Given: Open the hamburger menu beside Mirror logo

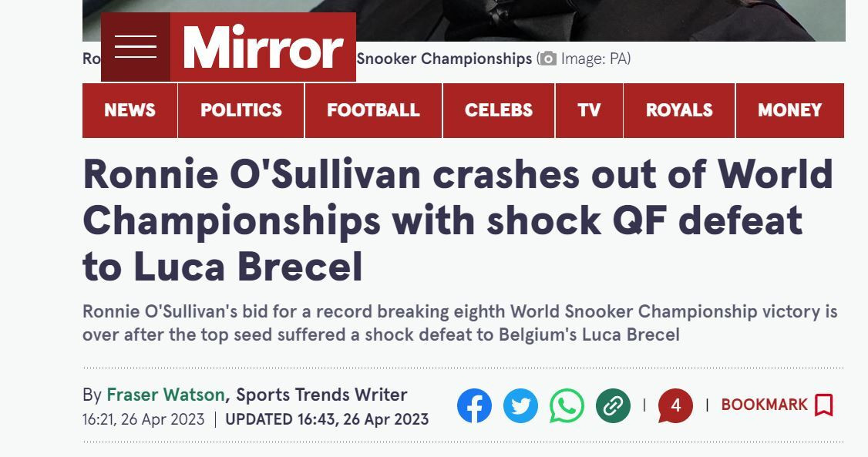Looking at the screenshot, I should (x=136, y=47).
